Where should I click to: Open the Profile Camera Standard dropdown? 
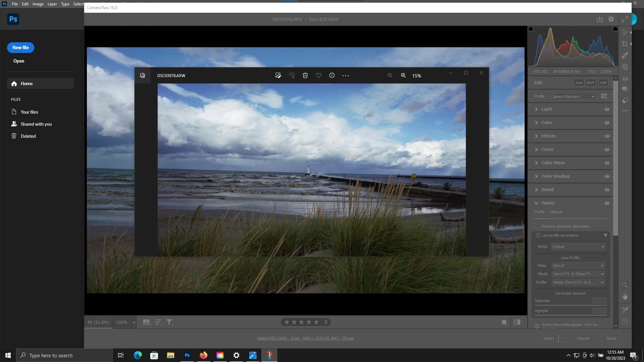click(x=573, y=97)
